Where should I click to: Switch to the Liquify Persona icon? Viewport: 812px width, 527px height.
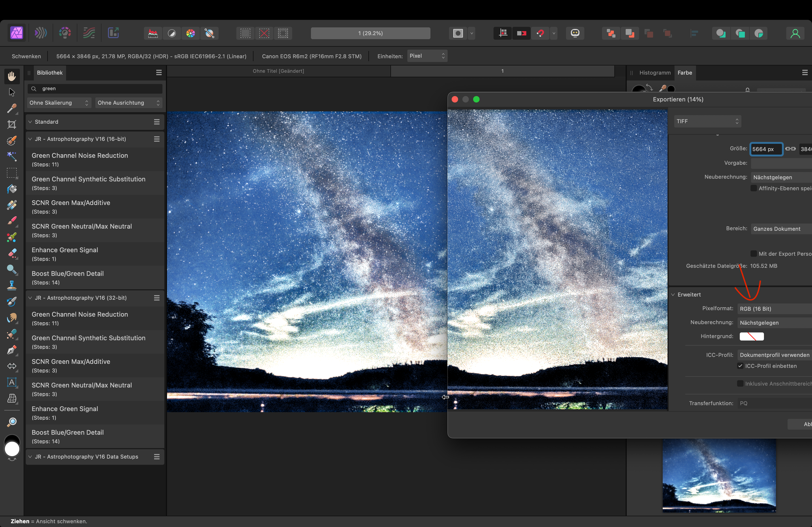coord(41,33)
